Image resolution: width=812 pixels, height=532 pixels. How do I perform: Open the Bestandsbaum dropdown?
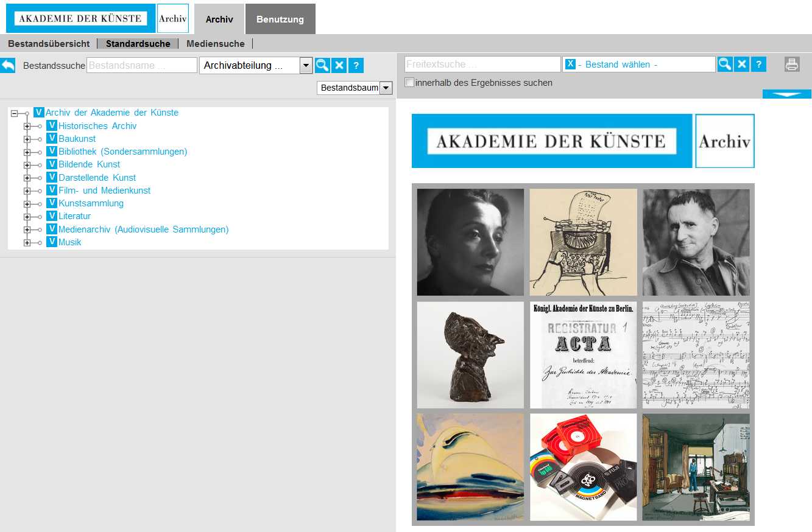point(355,88)
